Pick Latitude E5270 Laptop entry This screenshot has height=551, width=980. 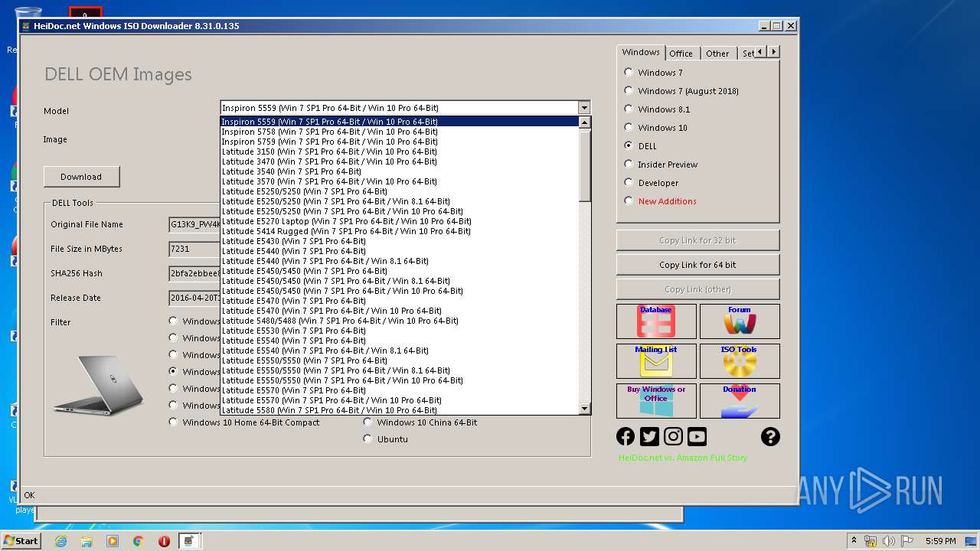[x=399, y=221]
